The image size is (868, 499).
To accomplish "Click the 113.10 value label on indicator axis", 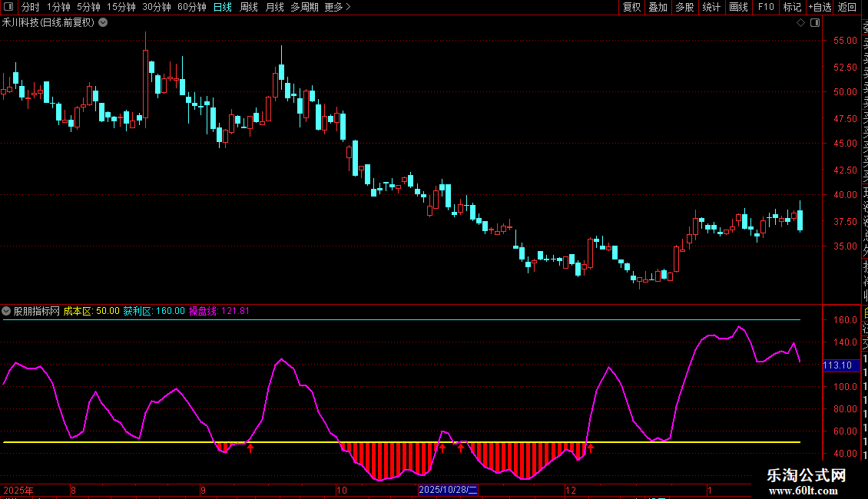I will 837,365.
